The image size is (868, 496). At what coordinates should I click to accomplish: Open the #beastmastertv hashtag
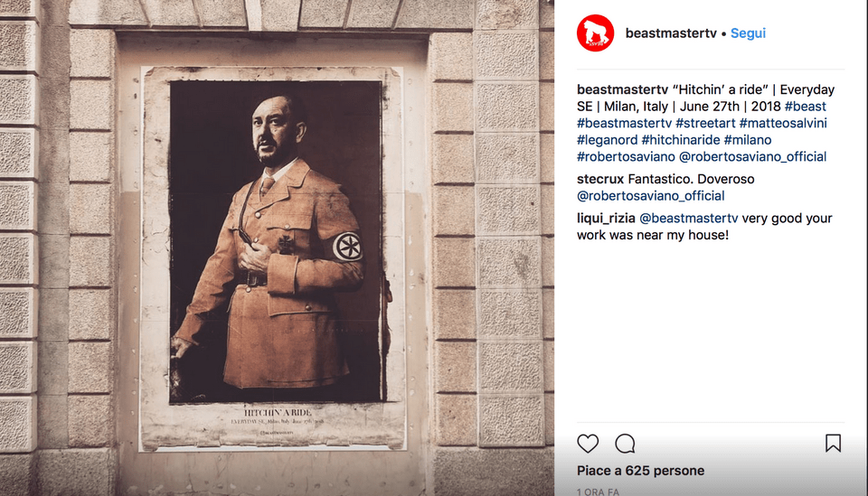[x=625, y=123]
